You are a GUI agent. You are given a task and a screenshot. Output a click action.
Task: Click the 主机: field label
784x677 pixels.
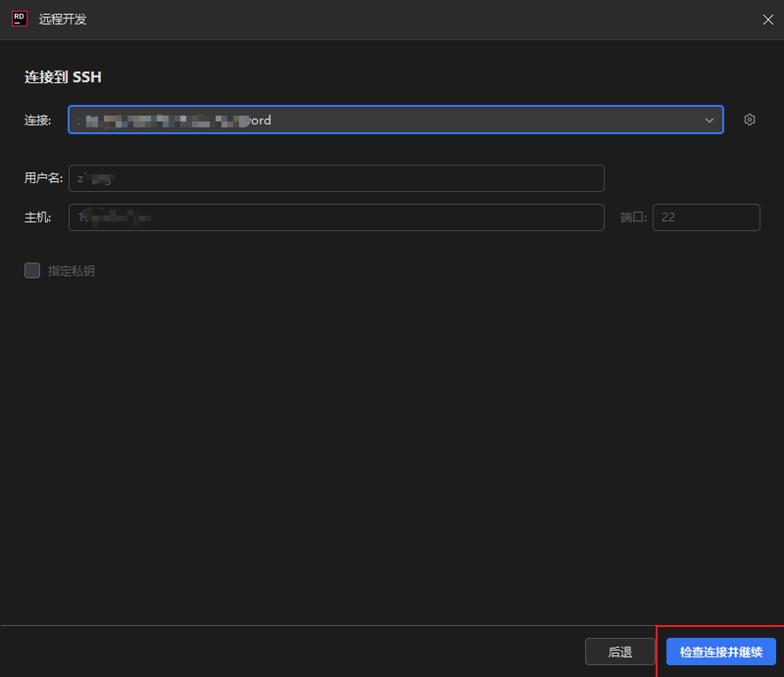coord(37,218)
